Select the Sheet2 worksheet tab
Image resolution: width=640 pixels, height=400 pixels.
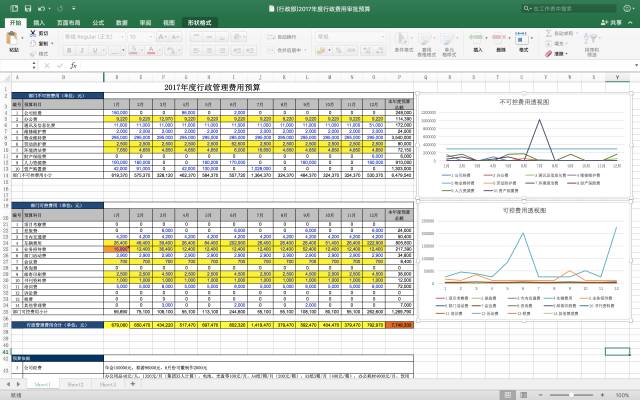tap(76, 384)
